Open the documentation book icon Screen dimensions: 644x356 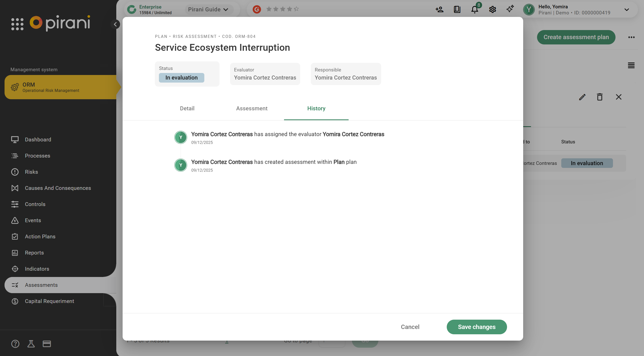pos(457,10)
